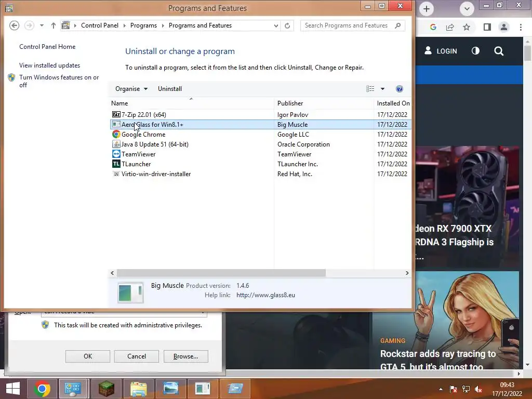This screenshot has height=399, width=532.
Task: Sort by the Name column header
Action: click(x=191, y=103)
